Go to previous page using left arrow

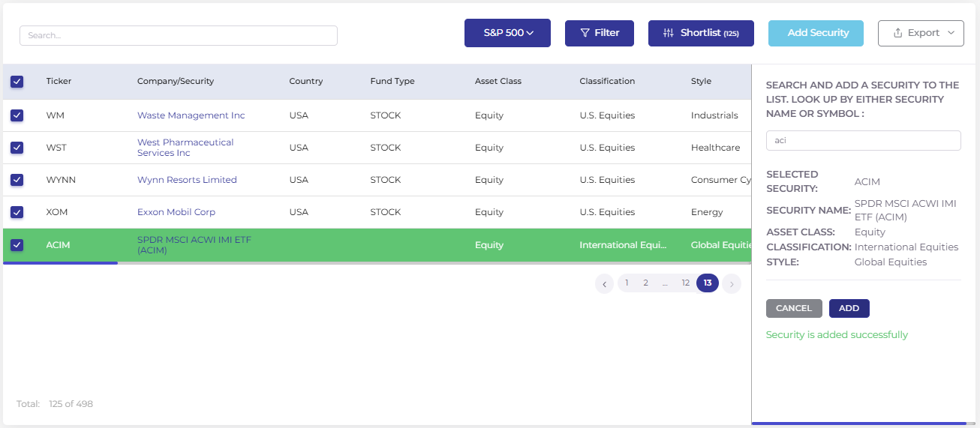(604, 283)
